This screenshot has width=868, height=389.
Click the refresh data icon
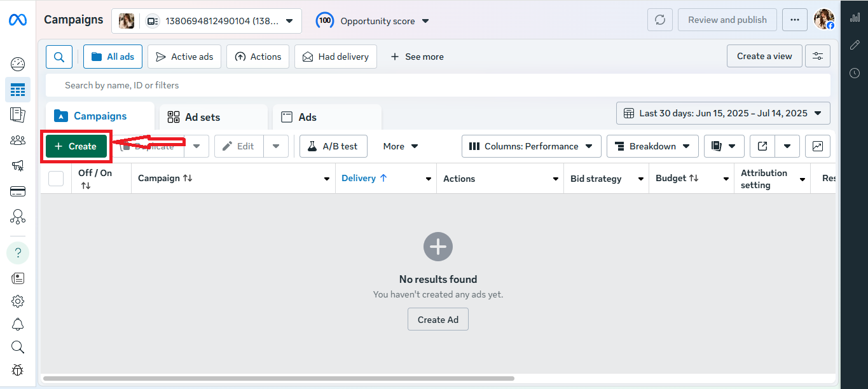(659, 20)
